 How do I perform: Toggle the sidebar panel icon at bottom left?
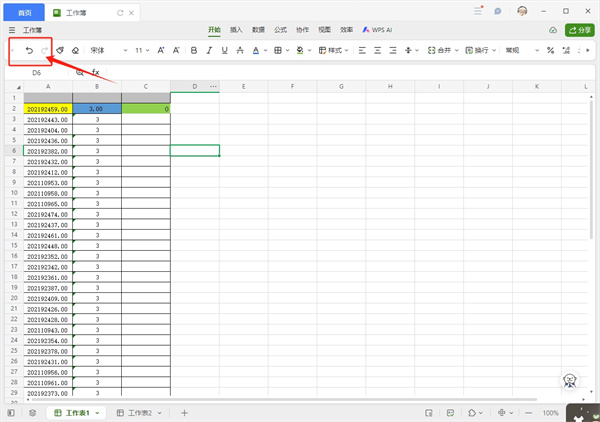click(11, 413)
